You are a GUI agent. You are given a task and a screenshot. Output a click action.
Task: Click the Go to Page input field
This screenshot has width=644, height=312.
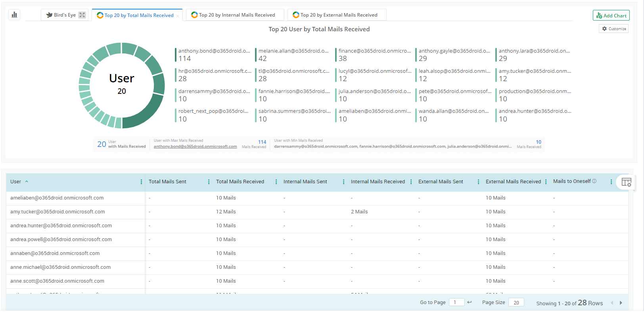[x=456, y=302]
